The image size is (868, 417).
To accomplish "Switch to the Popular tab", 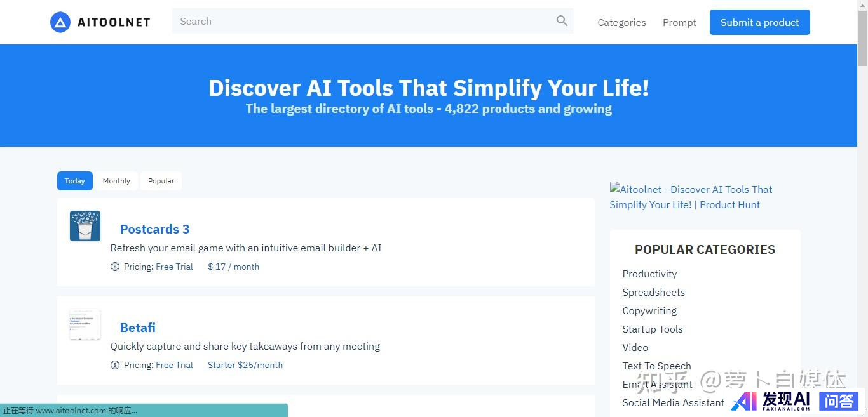I will point(161,181).
